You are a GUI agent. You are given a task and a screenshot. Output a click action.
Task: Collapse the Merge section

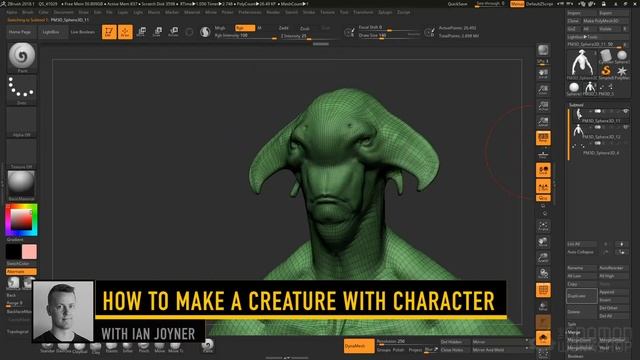(573, 332)
